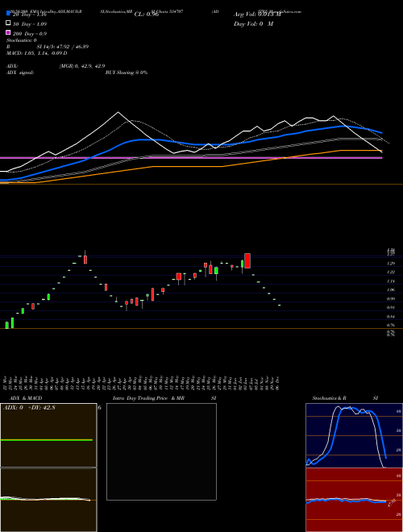Click the 'Avg Vol: 0.013 M' text
This screenshot has height=532, width=403.
(257, 15)
